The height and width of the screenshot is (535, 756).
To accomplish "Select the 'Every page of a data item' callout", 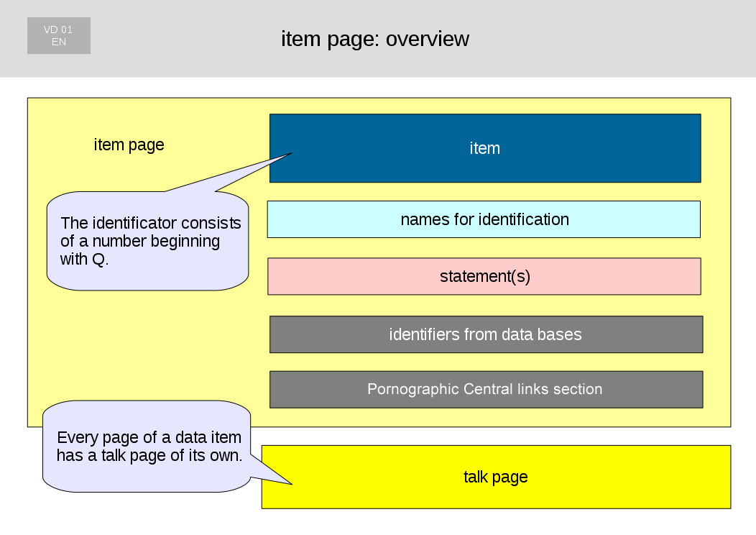I will 147,446.
